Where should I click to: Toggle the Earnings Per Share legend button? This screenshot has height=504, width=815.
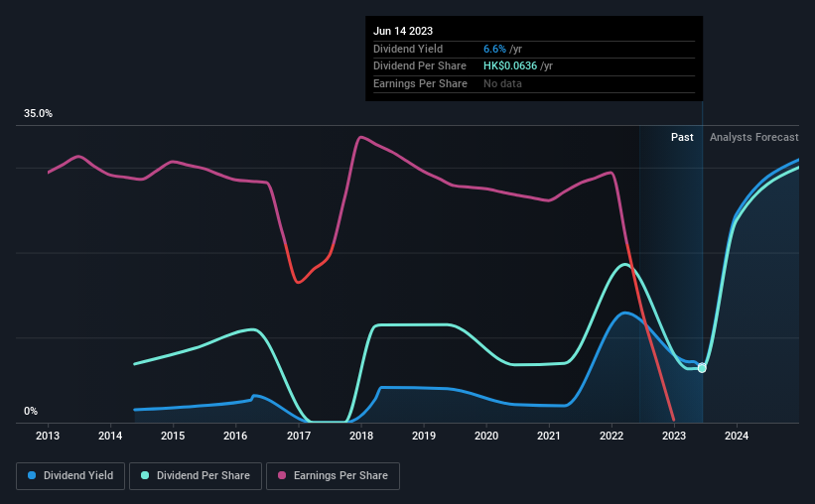point(333,476)
